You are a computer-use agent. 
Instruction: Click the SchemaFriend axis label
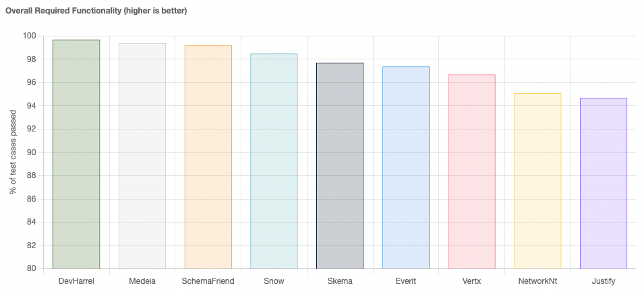[x=208, y=281]
